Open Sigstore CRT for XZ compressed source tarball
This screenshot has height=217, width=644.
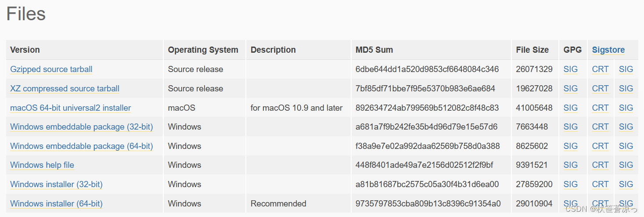pos(601,89)
